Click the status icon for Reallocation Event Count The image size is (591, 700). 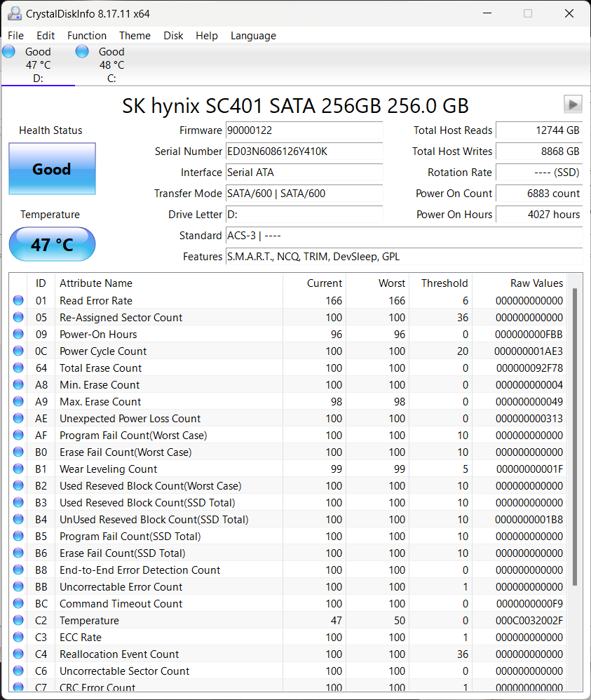pos(18,654)
